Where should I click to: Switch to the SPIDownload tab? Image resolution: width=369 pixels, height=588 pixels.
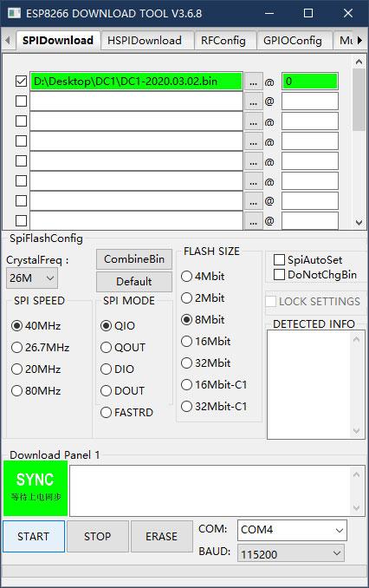click(58, 40)
